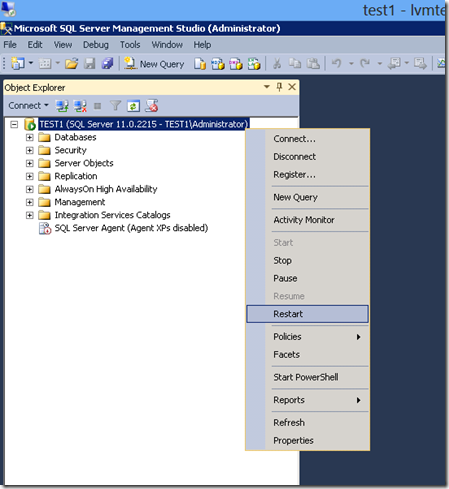Expand the Databases folder

[x=30, y=137]
